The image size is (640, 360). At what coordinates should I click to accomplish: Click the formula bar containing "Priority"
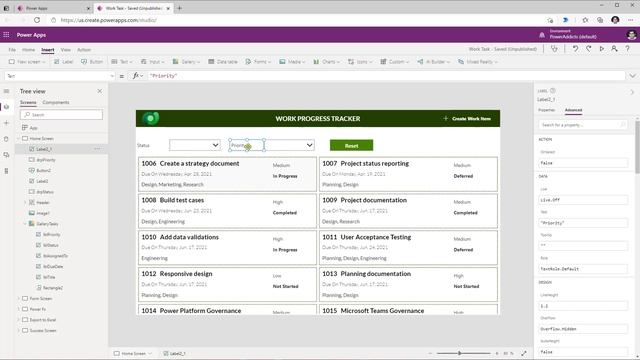pos(386,76)
